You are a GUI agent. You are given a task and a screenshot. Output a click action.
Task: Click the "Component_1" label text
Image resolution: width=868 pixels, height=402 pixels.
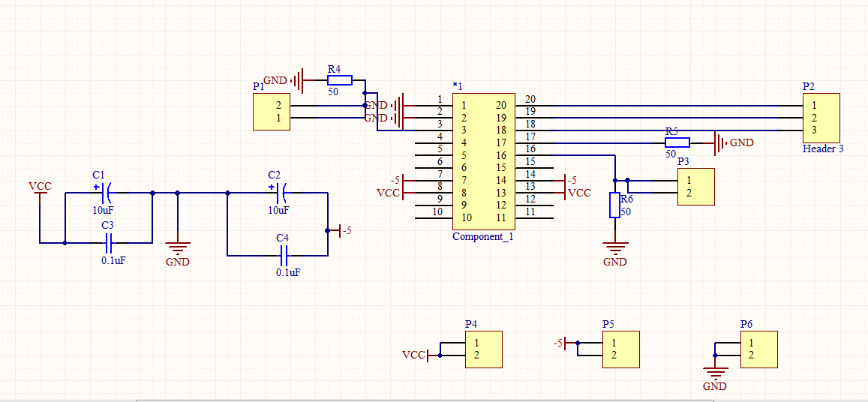(x=483, y=236)
